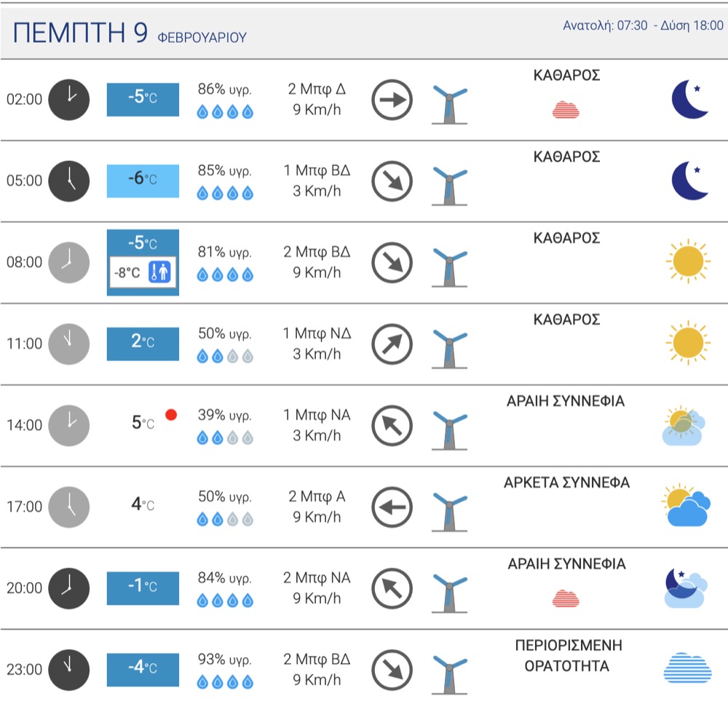This screenshot has height=709, width=728.
Task: Click the feels-like thermometer icon at 08:00
Action: (159, 272)
